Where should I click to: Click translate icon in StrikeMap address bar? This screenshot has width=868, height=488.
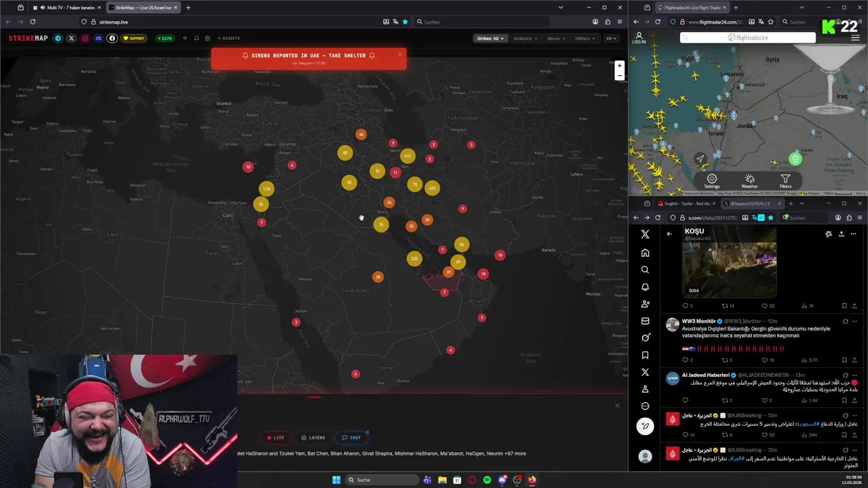coord(395,22)
